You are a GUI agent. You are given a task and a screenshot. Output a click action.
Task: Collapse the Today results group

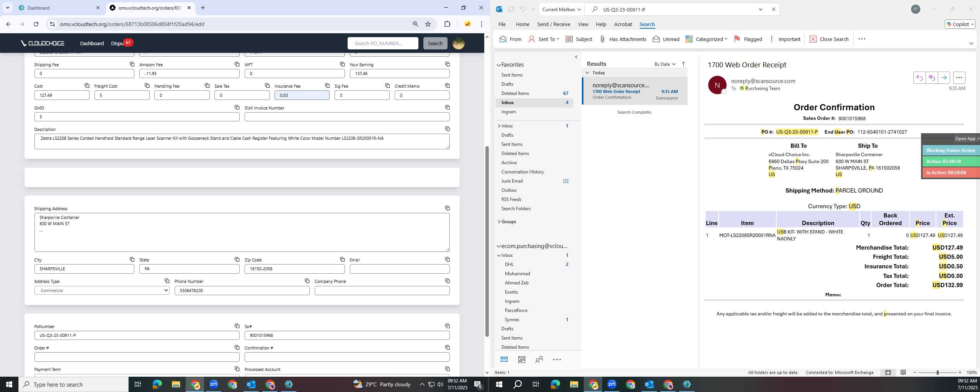pos(587,72)
